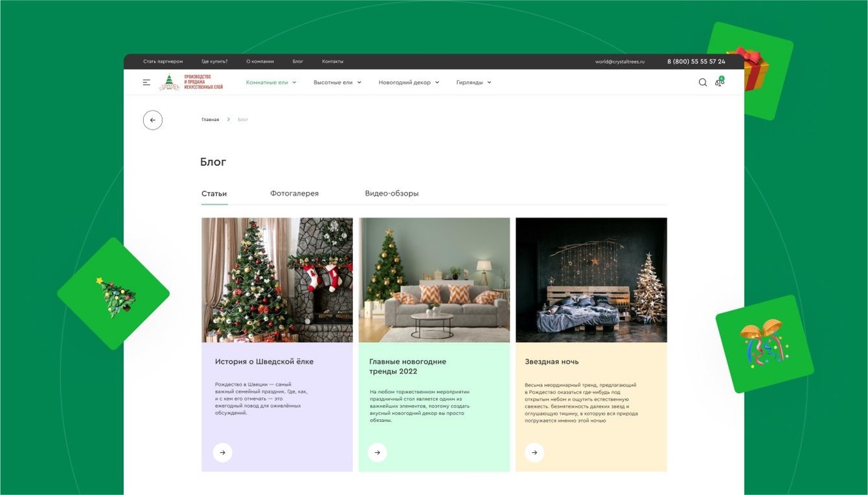868x495 pixels.
Task: Click the round back arrow button
Action: pos(153,120)
